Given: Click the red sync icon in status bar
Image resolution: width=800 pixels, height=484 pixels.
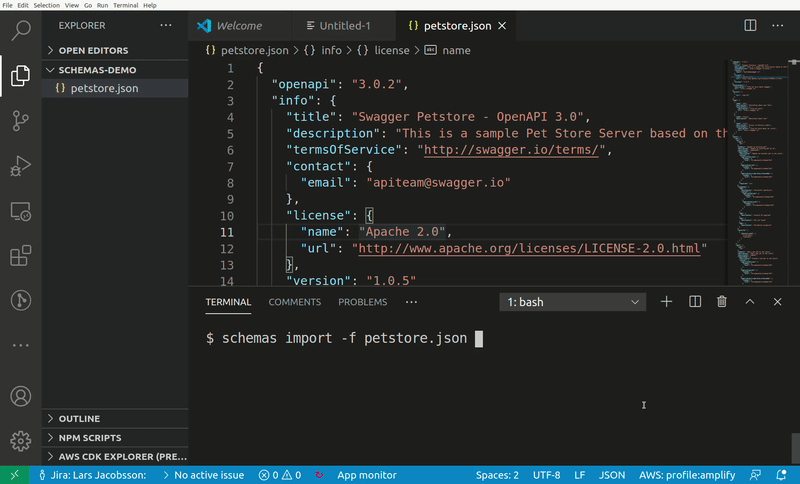Looking at the screenshot, I should tap(319, 475).
